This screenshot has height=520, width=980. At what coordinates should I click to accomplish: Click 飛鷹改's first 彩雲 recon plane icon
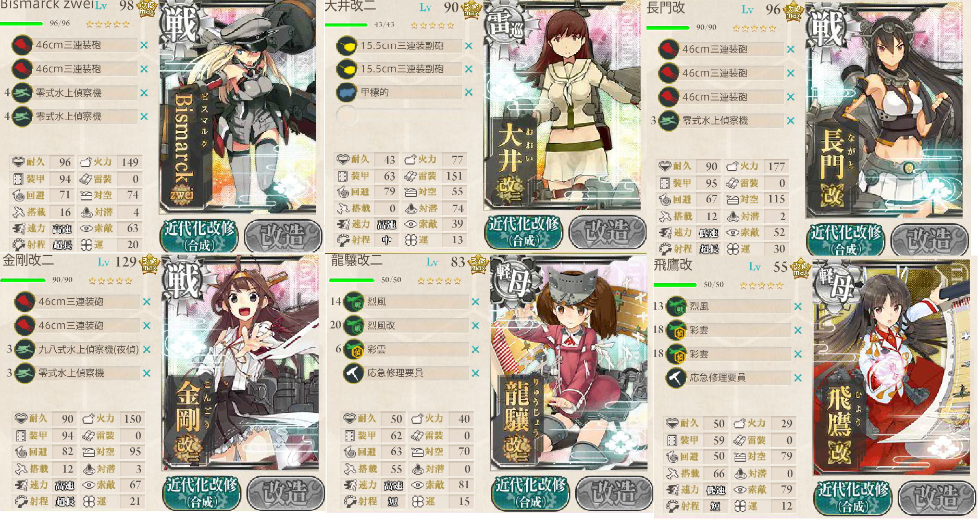[677, 331]
